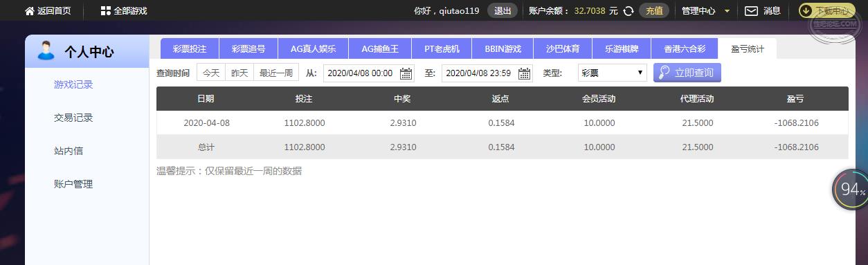Click the 返点 column header
The height and width of the screenshot is (265, 868).
pyautogui.click(x=500, y=99)
